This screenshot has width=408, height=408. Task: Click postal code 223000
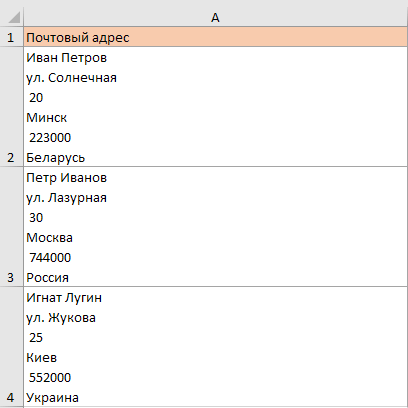click(x=50, y=138)
